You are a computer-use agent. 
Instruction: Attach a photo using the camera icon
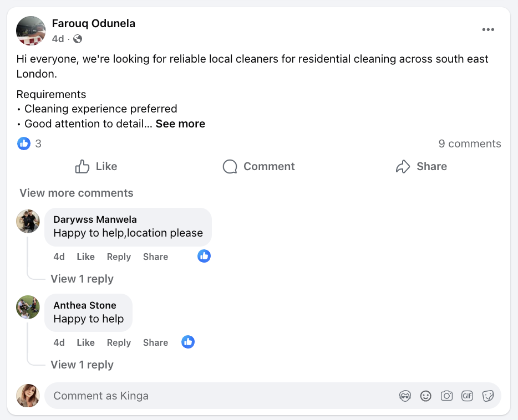pyautogui.click(x=446, y=396)
